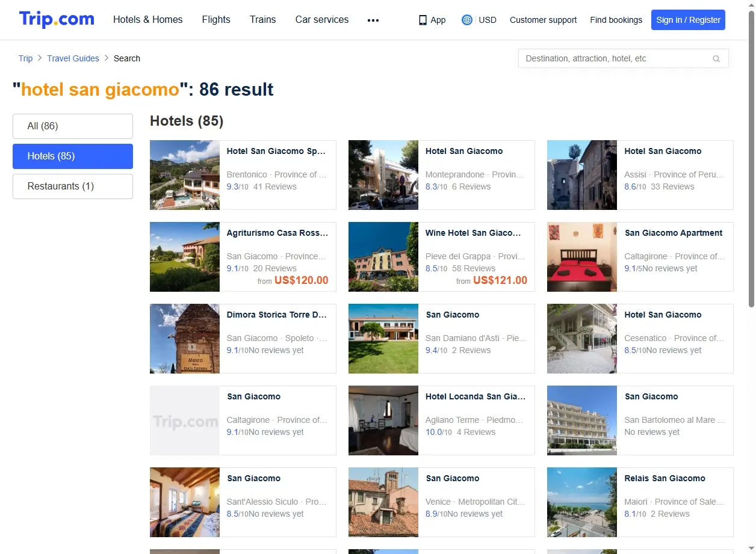756x554 pixels.
Task: Open Venice San Giacomo photo
Action: 383,502
